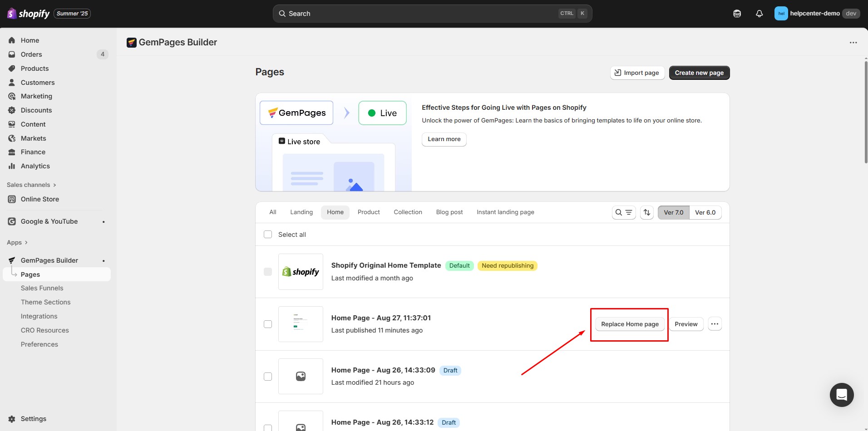This screenshot has width=868, height=431.
Task: Open the Sidekick assistant icon in top bar
Action: click(x=737, y=14)
